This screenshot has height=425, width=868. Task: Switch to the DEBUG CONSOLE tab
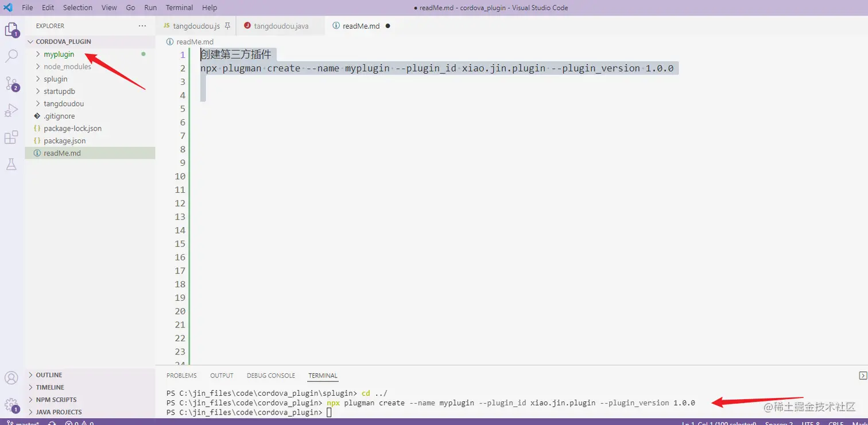pos(271,376)
